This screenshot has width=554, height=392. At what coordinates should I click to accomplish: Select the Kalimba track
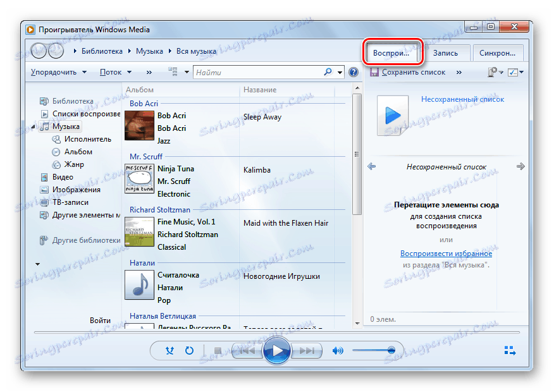257,170
